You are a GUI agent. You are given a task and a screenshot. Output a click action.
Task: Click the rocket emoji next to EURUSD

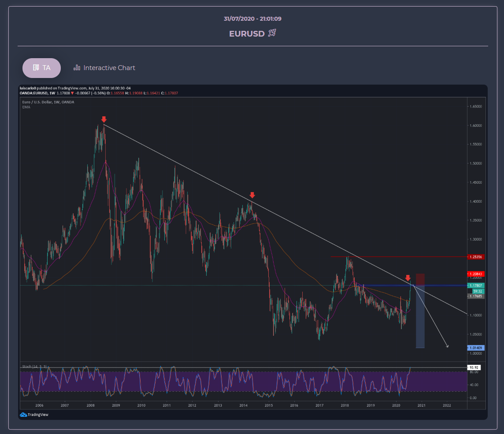pos(271,33)
